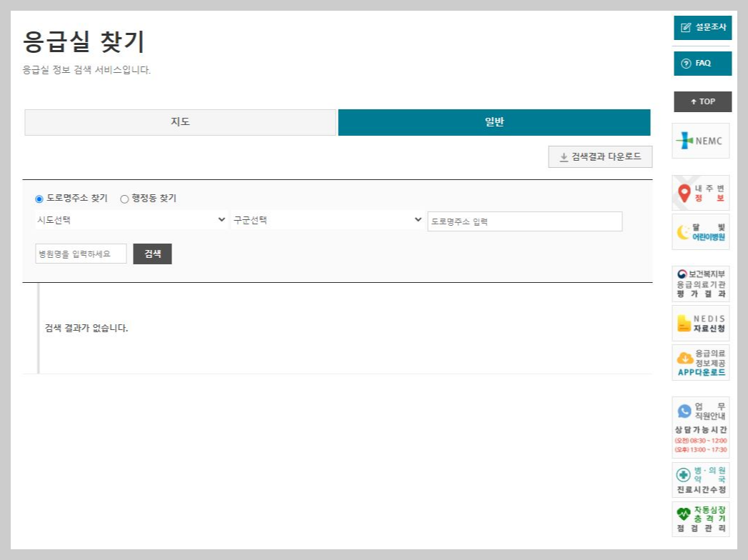The height and width of the screenshot is (560, 748).
Task: Open the NEDIS 자료신청 icon
Action: (x=701, y=322)
